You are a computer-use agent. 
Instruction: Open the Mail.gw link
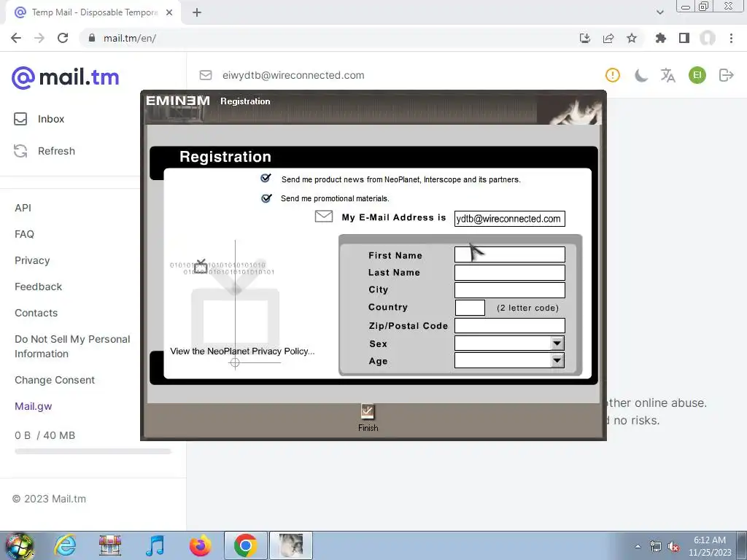pyautogui.click(x=34, y=406)
